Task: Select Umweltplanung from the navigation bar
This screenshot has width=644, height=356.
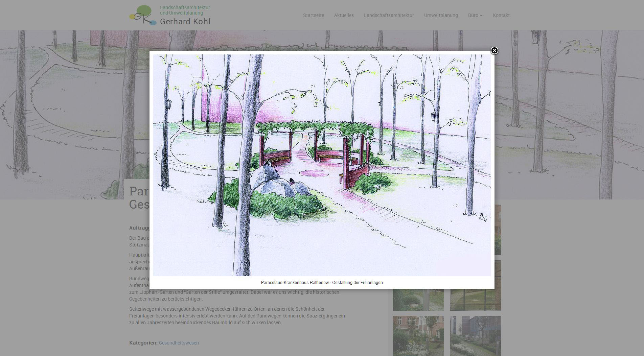Action: coord(441,15)
